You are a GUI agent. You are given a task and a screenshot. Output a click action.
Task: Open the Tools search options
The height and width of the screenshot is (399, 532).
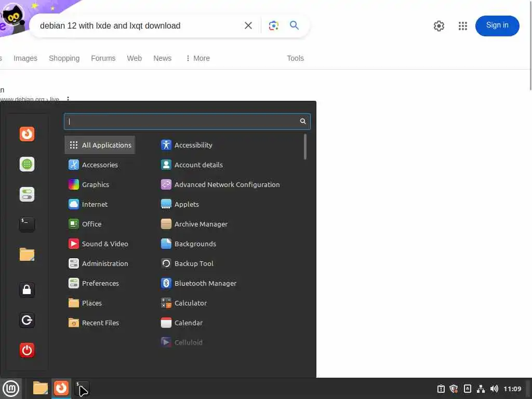pyautogui.click(x=295, y=58)
